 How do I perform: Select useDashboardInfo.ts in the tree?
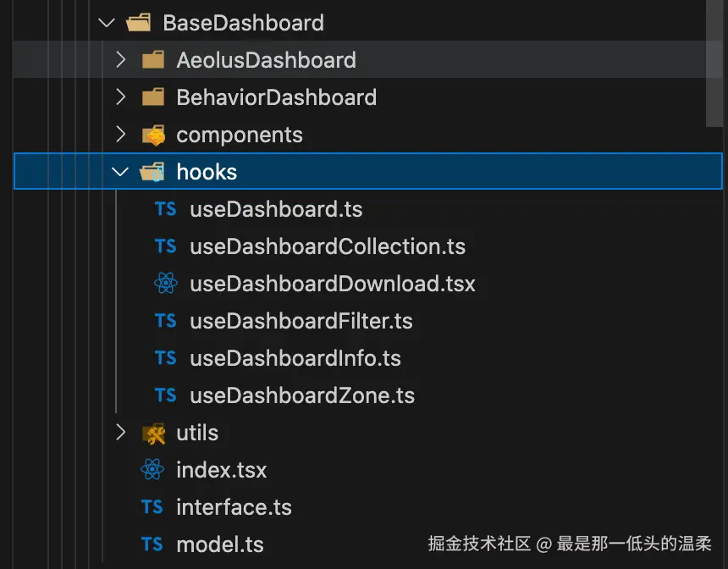(295, 358)
